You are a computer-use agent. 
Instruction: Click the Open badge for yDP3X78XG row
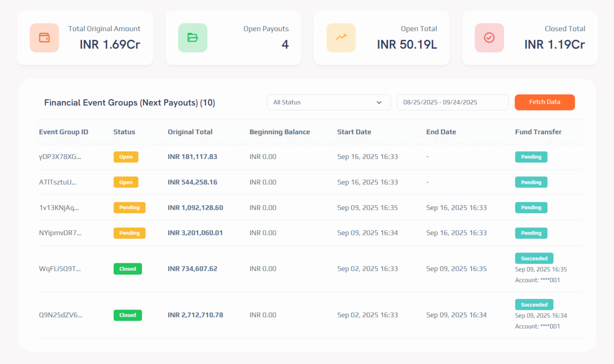[126, 157]
